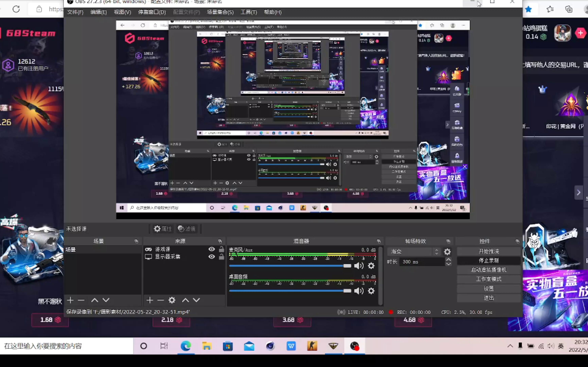
Task: Toggle visibility of 显示器采集 source
Action: tap(212, 257)
